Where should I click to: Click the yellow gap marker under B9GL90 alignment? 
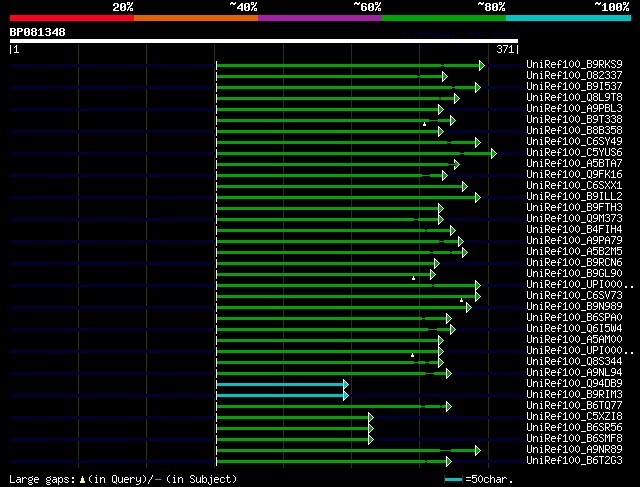413,278
